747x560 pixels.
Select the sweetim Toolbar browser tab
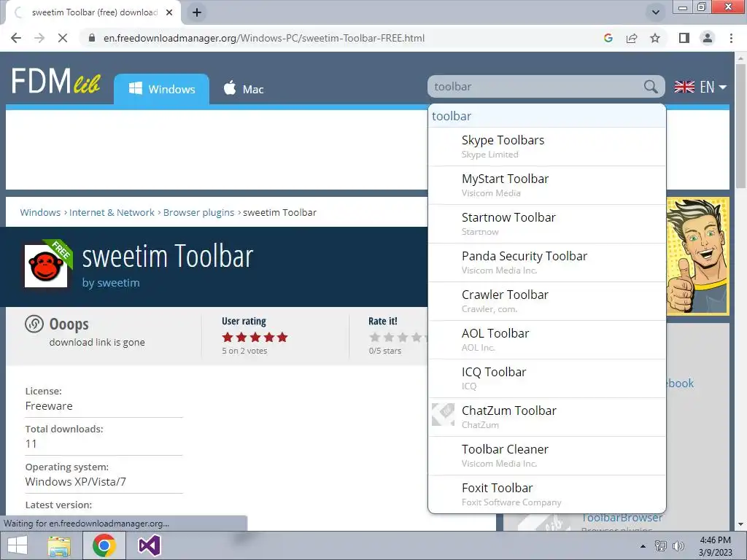tap(93, 12)
